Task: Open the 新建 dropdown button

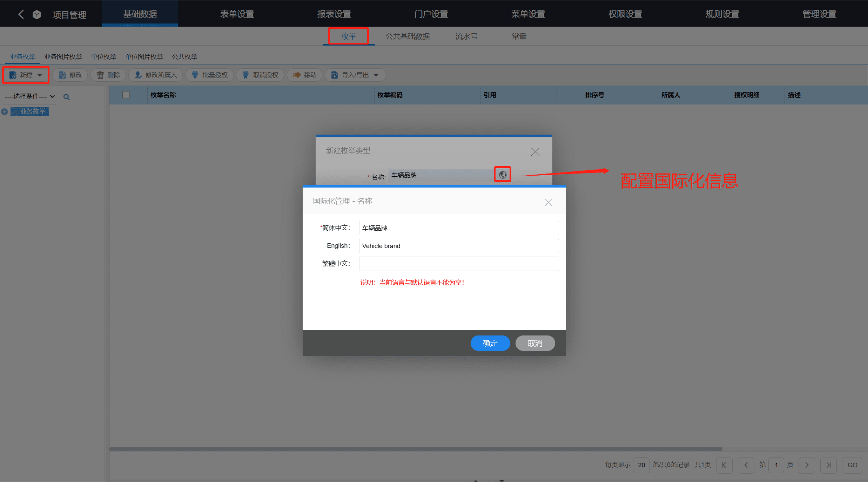Action: point(26,75)
